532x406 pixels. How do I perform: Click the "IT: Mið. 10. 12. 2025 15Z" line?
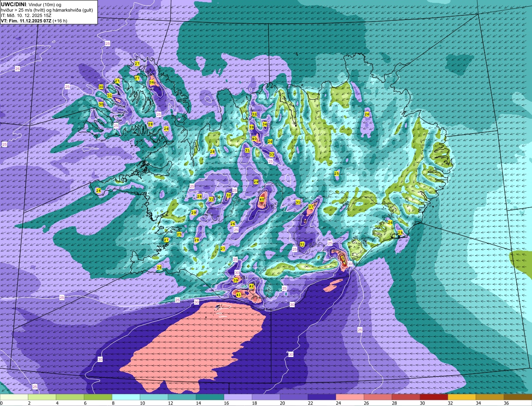[x=26, y=15]
